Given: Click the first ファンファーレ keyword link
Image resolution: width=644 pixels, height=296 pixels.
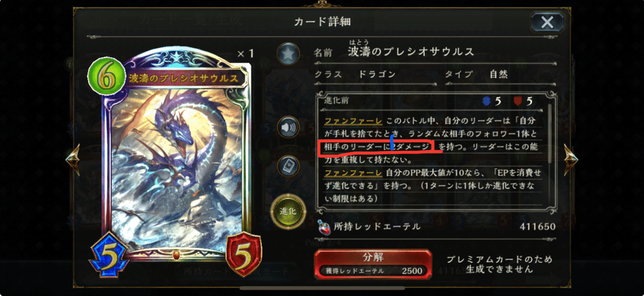Looking at the screenshot, I should click(345, 121).
